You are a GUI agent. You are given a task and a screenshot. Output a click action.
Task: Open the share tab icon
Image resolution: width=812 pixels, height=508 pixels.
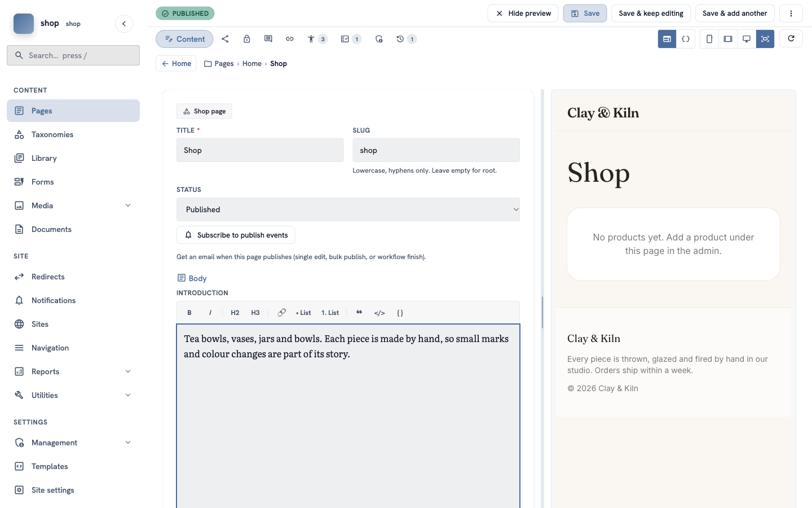point(225,39)
